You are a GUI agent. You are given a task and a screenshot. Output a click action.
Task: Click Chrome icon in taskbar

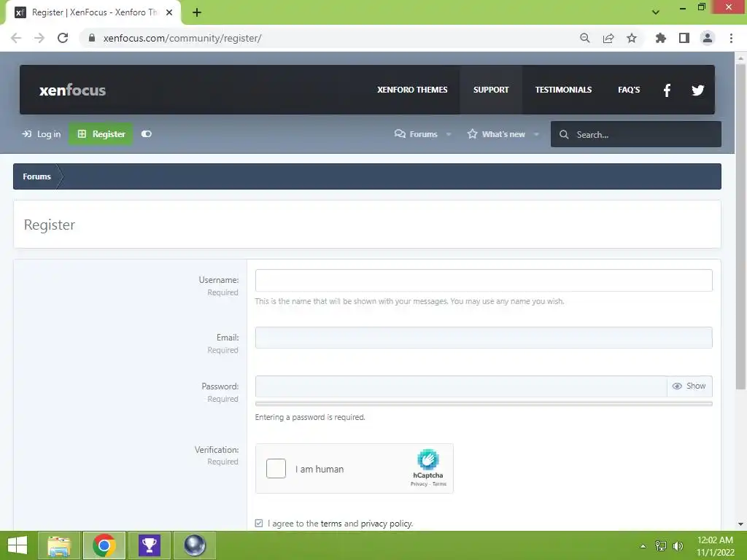pyautogui.click(x=104, y=545)
